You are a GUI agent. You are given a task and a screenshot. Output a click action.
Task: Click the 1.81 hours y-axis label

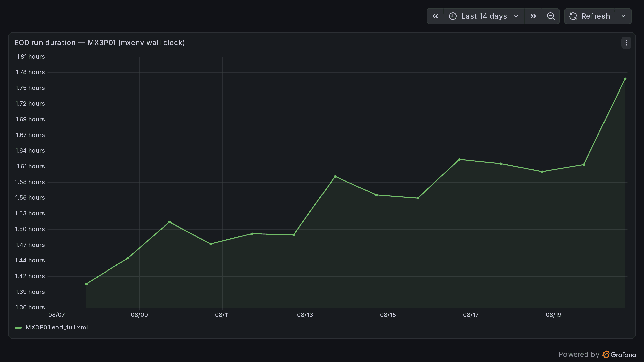tap(30, 57)
